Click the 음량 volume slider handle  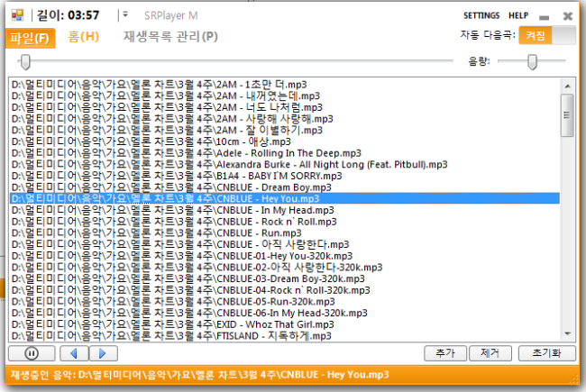pyautogui.click(x=532, y=61)
